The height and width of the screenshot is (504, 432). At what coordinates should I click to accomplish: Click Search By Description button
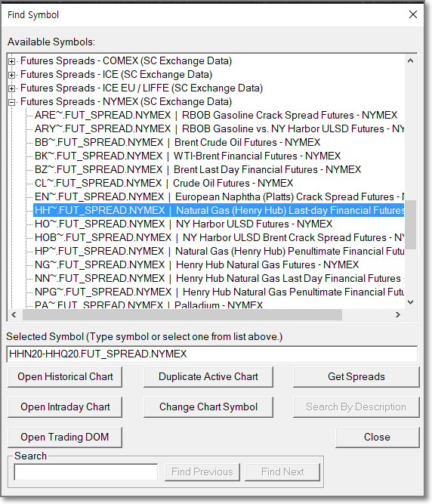[356, 407]
